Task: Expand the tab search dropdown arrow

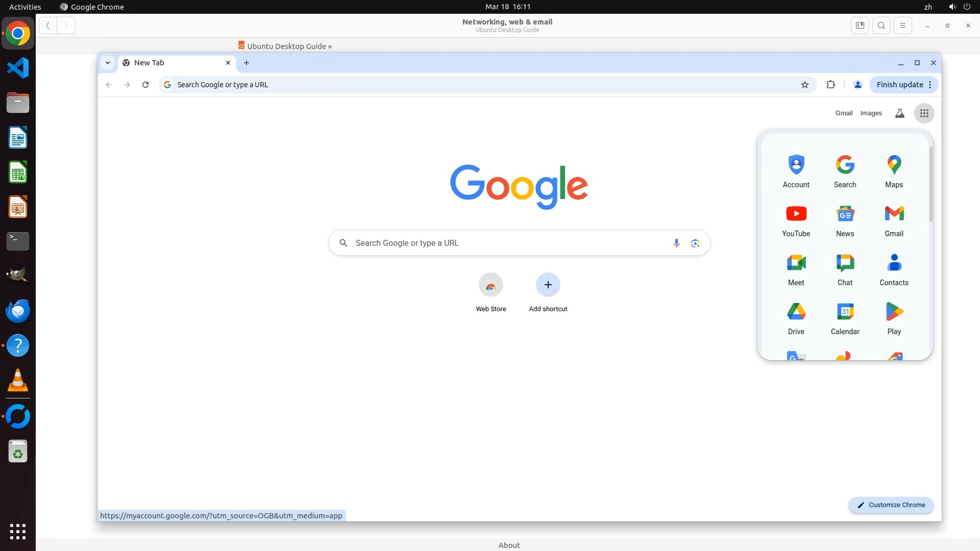Action: 108,63
